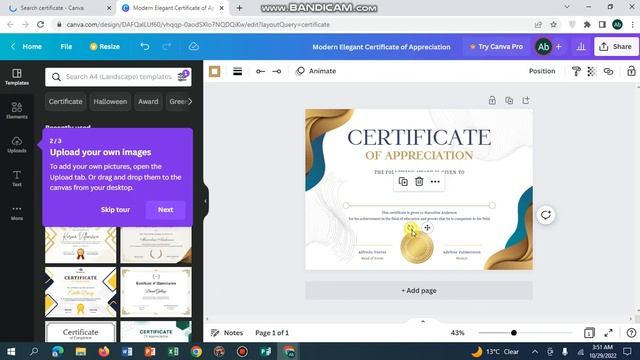Image resolution: width=640 pixels, height=360 pixels.
Task: Open the Text sidebar panel
Action: (x=17, y=178)
